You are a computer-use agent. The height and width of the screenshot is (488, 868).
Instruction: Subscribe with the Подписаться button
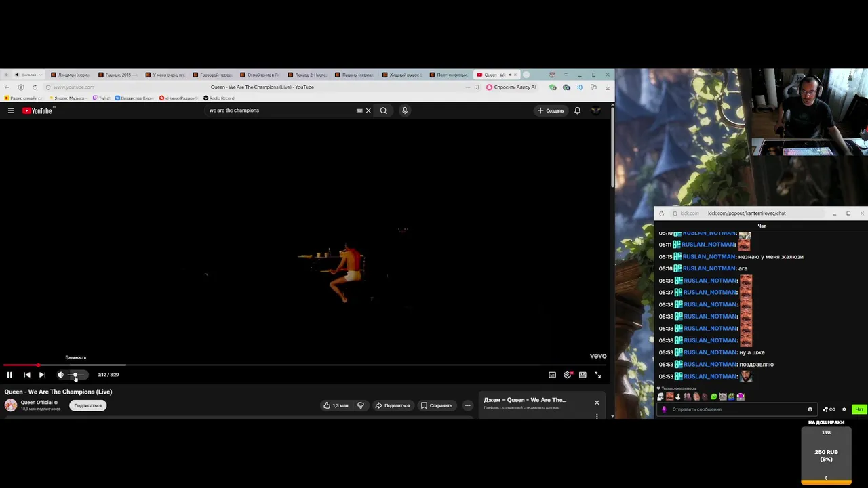87,405
